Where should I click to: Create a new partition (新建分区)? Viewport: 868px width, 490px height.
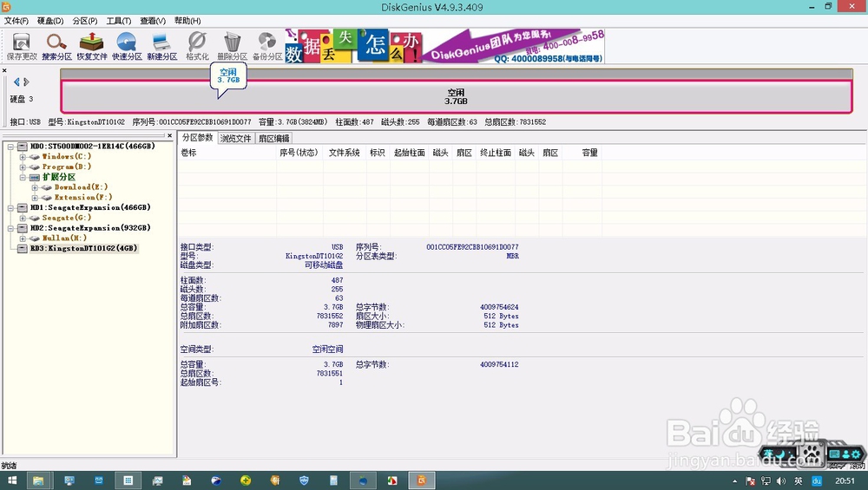161,46
